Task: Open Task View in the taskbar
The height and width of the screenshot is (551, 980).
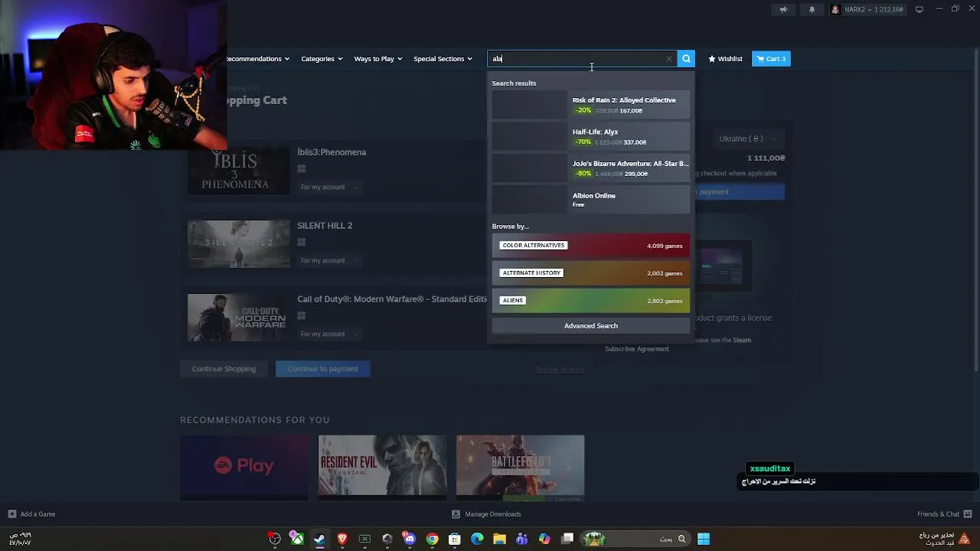Action: pyautogui.click(x=567, y=539)
